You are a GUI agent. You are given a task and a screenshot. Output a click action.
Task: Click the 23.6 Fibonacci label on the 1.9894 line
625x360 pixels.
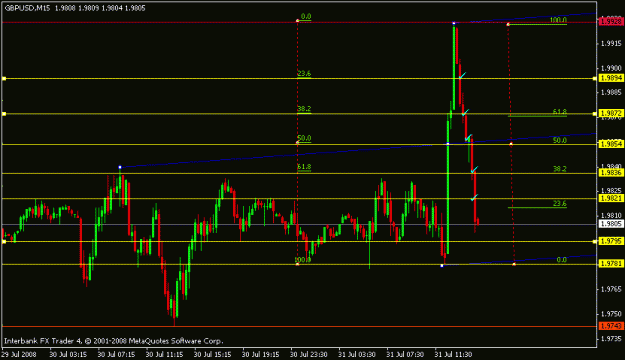tap(304, 73)
